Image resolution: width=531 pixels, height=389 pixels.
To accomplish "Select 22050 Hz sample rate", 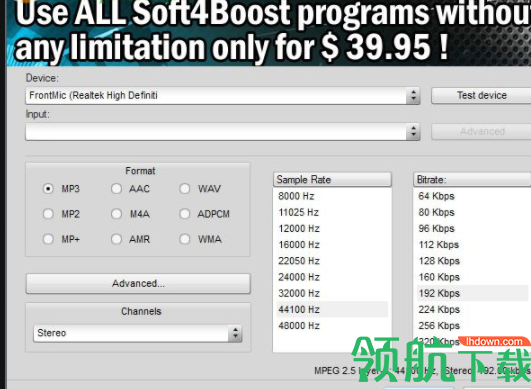I will tap(332, 261).
